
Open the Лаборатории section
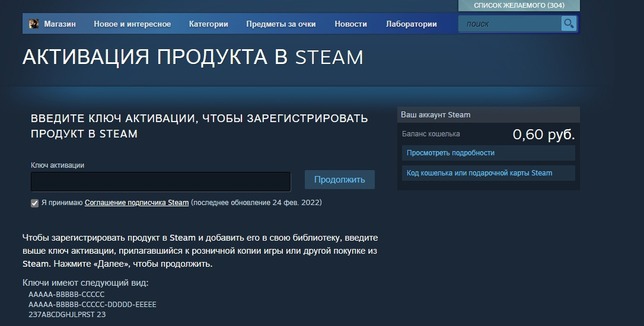click(x=411, y=24)
